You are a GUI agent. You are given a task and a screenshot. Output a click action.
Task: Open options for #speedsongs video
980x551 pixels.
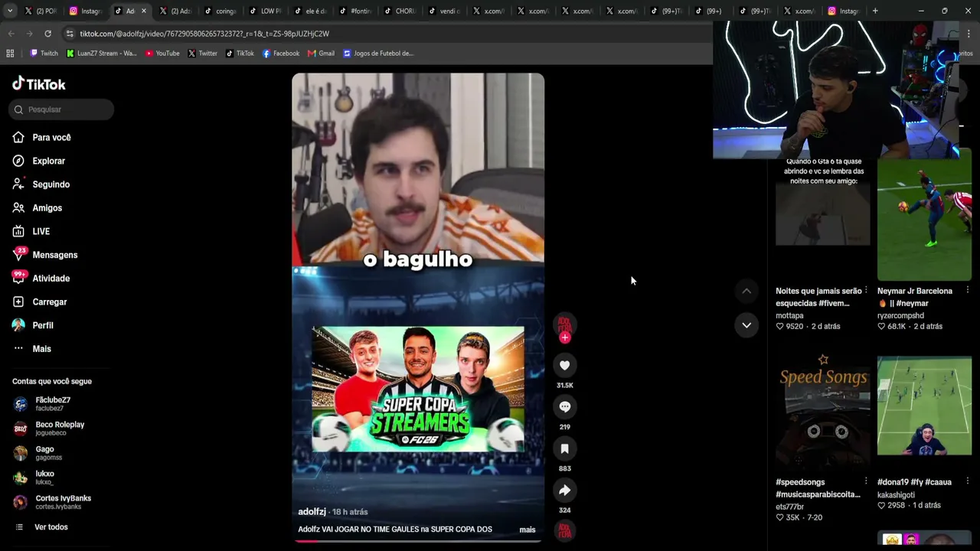pos(866,482)
